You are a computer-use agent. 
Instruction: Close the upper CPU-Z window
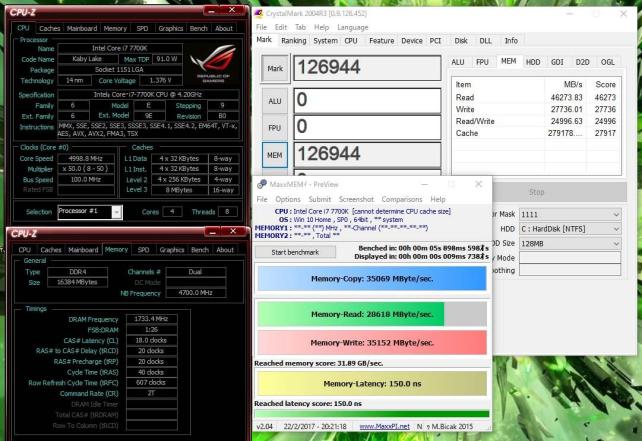(x=232, y=10)
